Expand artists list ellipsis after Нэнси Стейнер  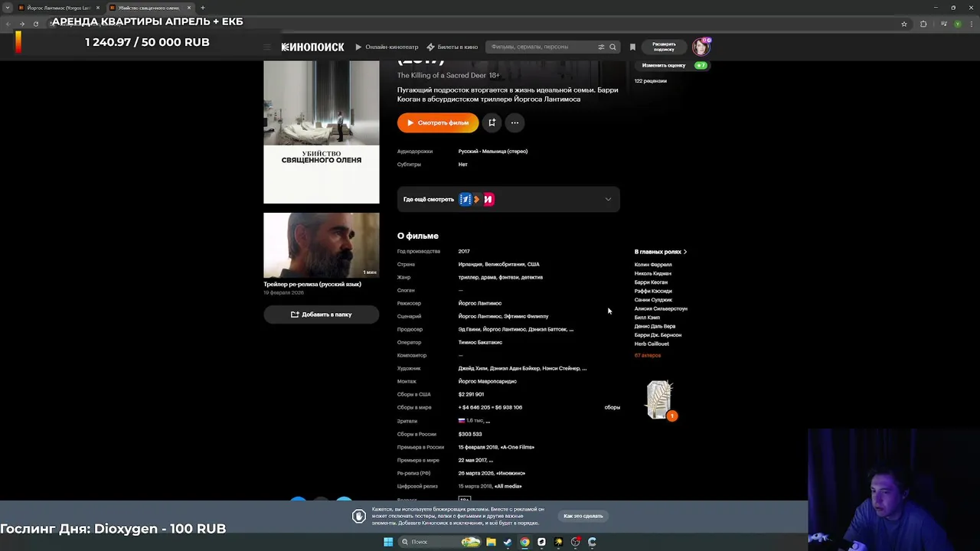[x=584, y=369]
